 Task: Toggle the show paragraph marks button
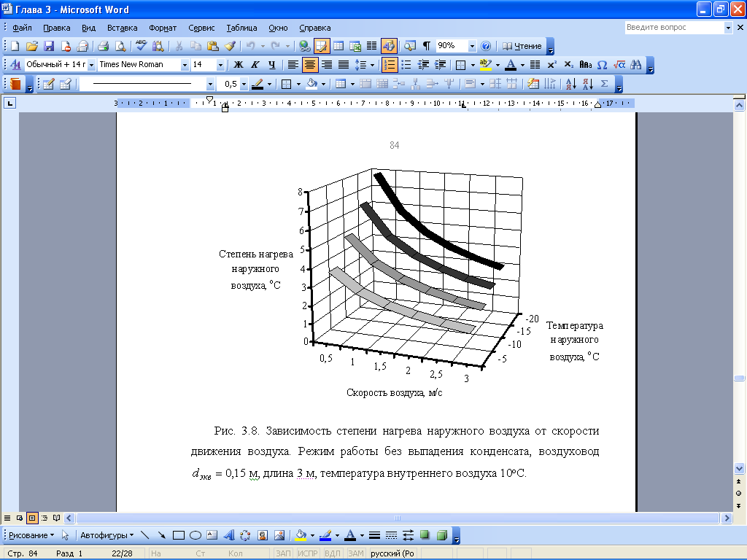pyautogui.click(x=426, y=46)
